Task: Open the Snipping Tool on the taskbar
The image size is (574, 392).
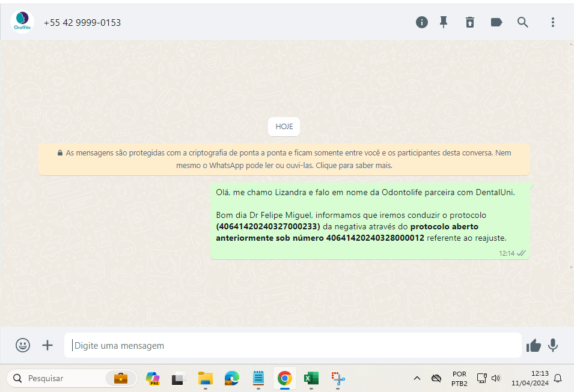Action: (x=338, y=378)
